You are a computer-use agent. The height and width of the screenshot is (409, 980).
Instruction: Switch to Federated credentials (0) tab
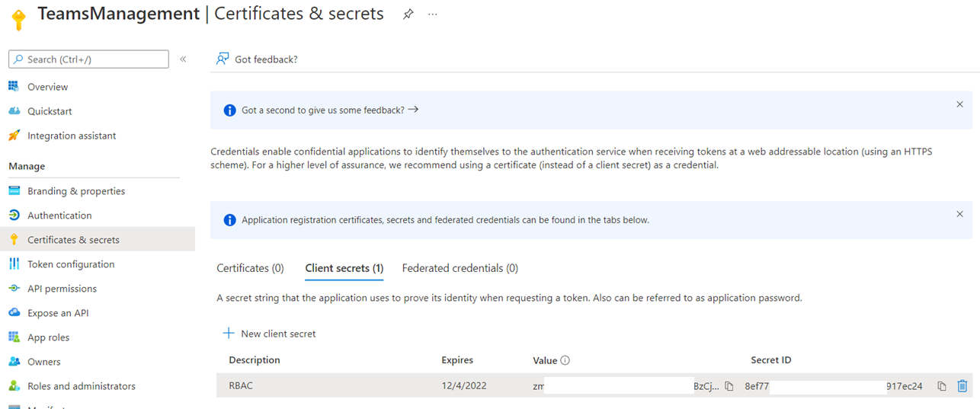click(x=460, y=268)
